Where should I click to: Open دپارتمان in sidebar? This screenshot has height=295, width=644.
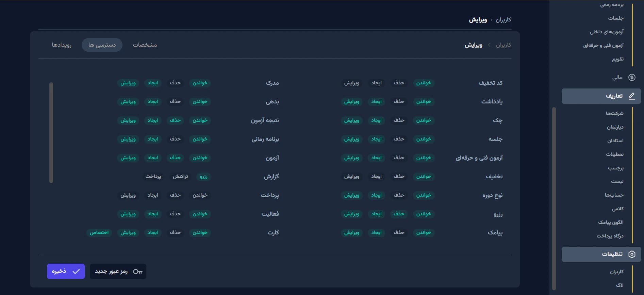[x=615, y=127]
